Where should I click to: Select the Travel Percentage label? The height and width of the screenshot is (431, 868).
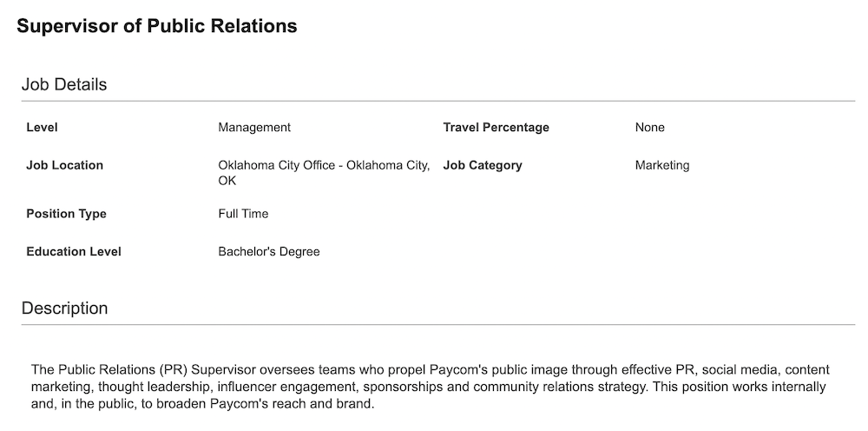(x=496, y=128)
